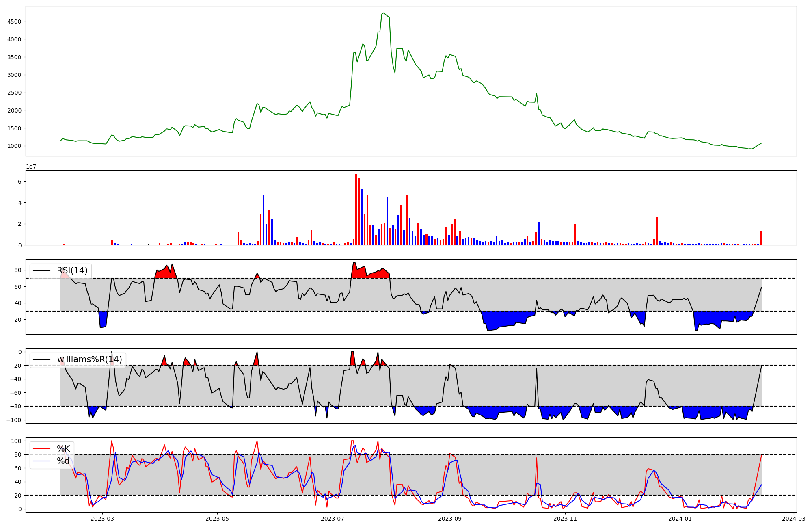Screen dimensions: 812x528
Task: Click the −100 tick on Williams %R axis
Action: click(14, 420)
